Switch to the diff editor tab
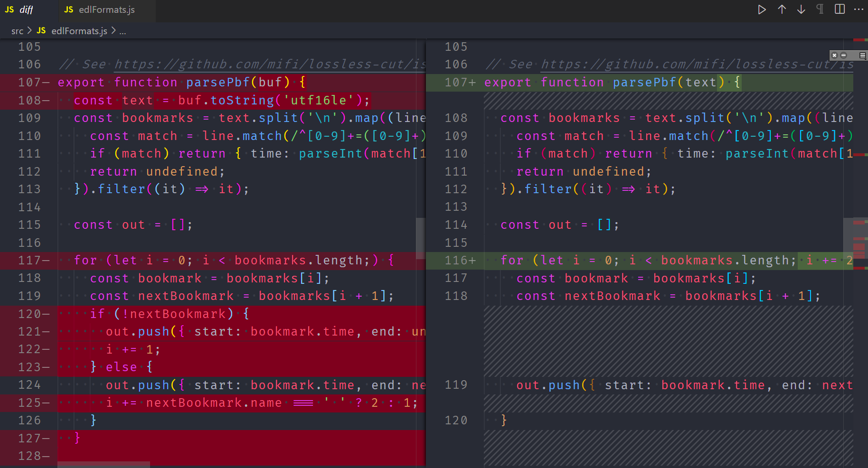 26,9
